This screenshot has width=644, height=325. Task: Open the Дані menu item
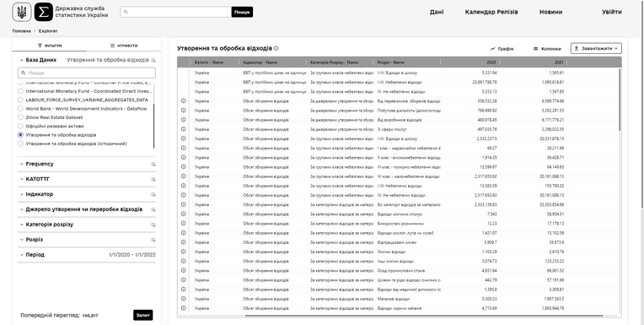[437, 12]
